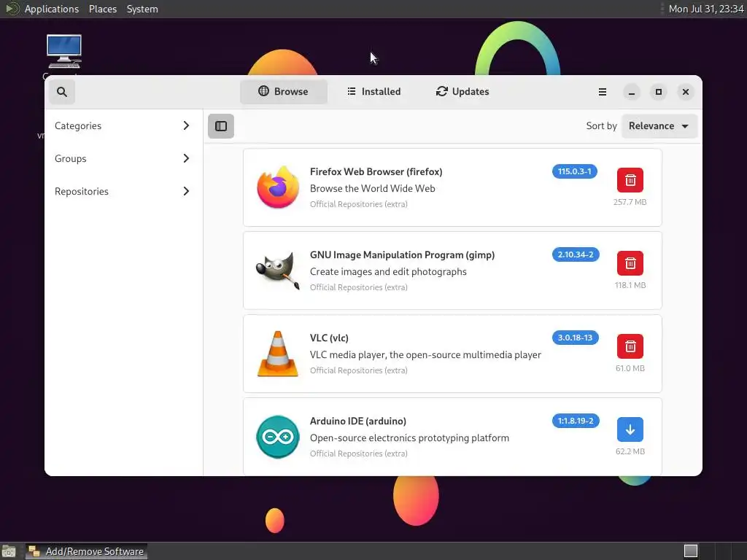The image size is (747, 560).
Task: Open the Sort by Relevance dropdown
Action: (659, 126)
